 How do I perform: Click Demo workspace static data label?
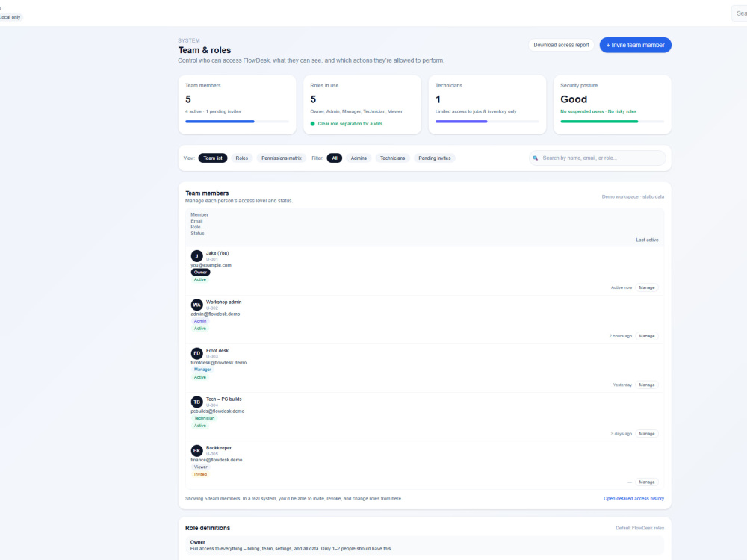click(633, 196)
